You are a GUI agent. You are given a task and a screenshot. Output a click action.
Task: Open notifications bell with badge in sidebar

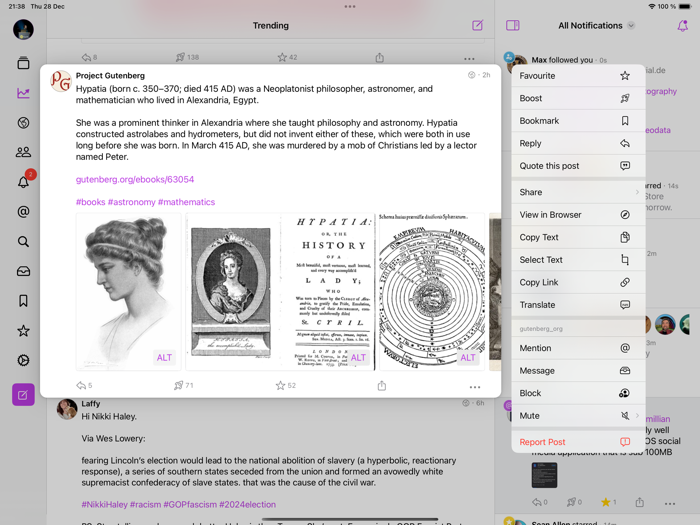pos(23,182)
